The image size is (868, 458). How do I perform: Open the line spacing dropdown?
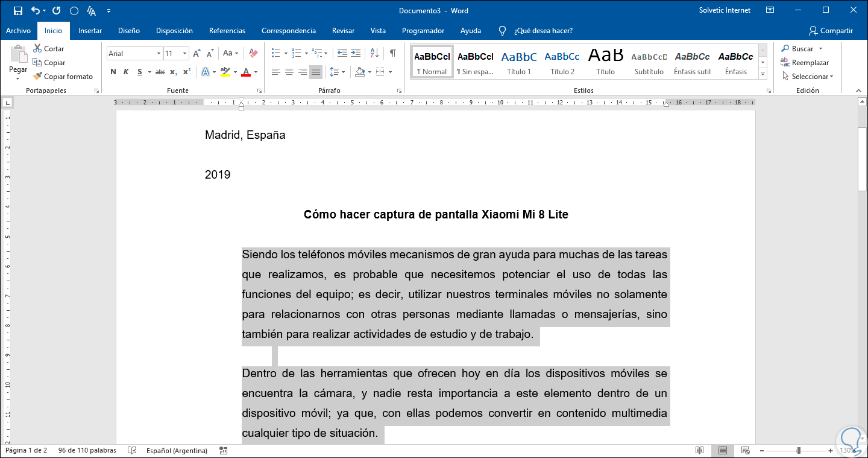tap(337, 72)
